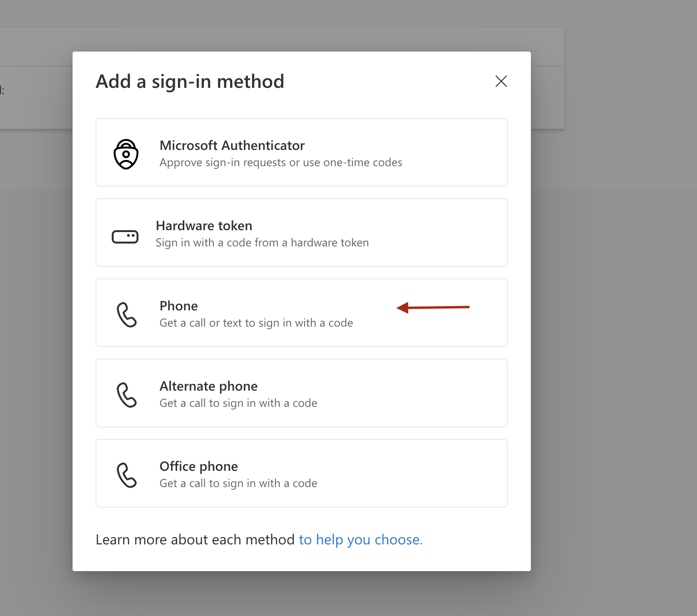The image size is (697, 616).
Task: Click the 'Add a sign-in method' heading
Action: click(190, 82)
